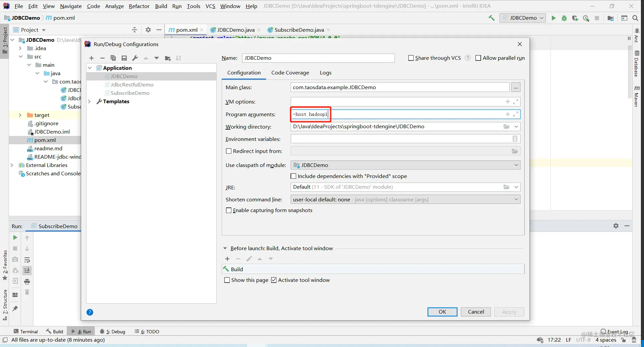
Task: Browse main class with ellipsis button
Action: (x=516, y=88)
